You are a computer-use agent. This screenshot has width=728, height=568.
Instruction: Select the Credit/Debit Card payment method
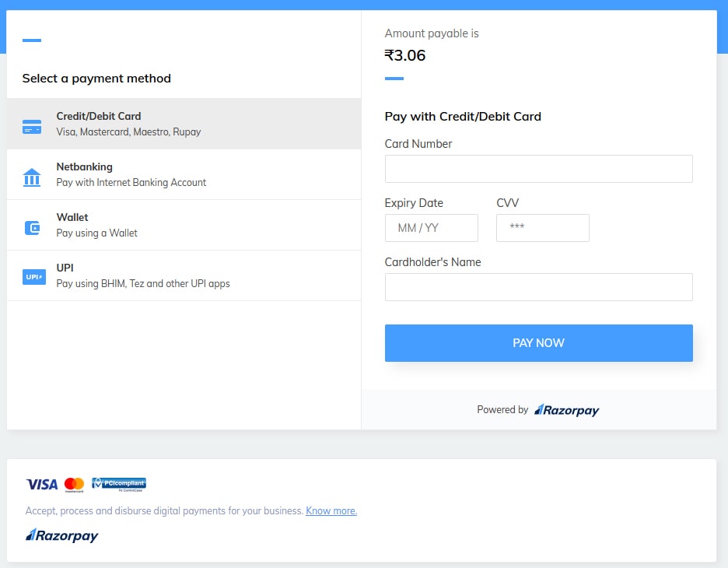tap(184, 124)
